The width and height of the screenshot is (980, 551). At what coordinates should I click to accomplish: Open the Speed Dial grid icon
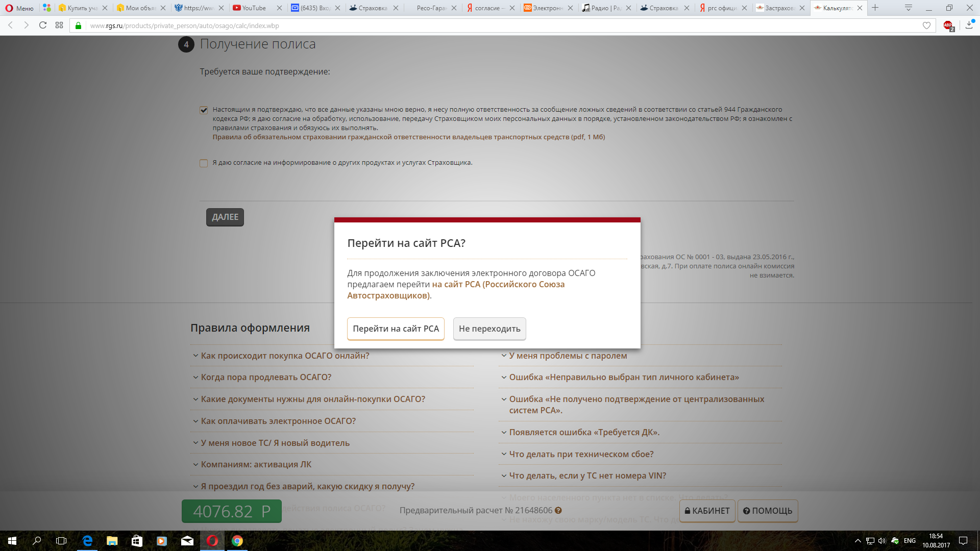[x=59, y=26]
